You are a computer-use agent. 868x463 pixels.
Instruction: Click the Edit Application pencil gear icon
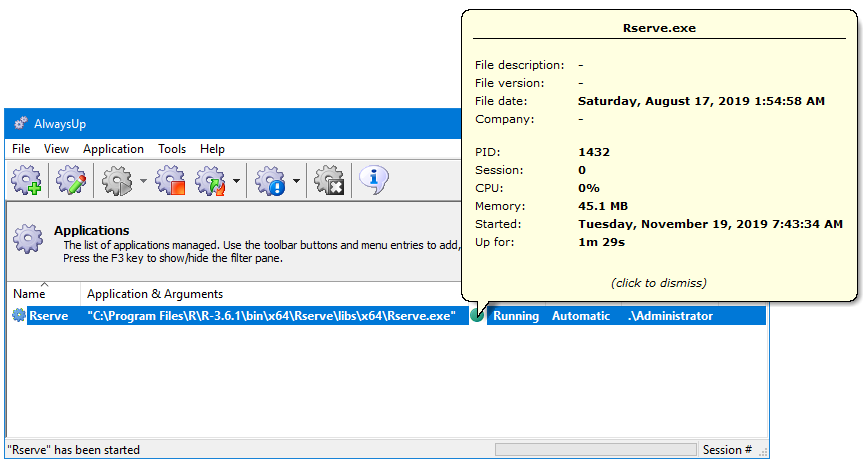pyautogui.click(x=71, y=180)
